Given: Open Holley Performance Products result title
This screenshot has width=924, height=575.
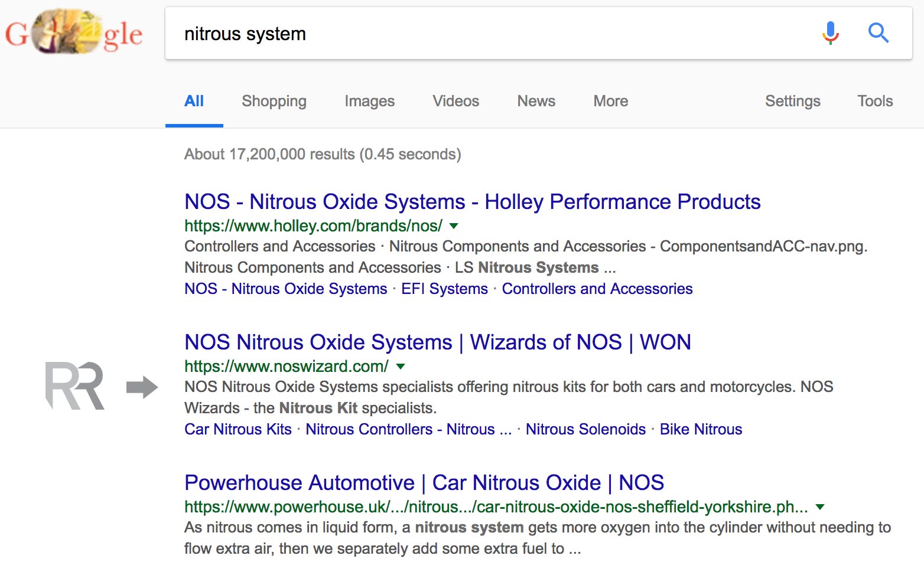Looking at the screenshot, I should coord(472,202).
